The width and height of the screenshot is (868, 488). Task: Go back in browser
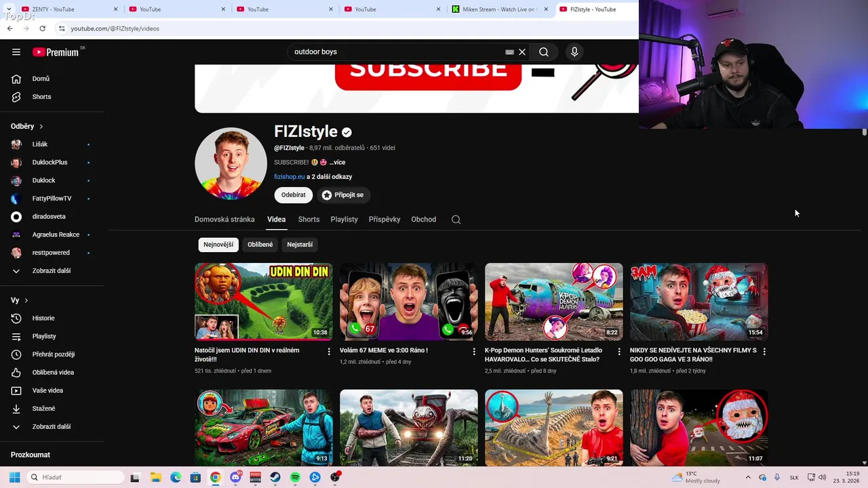click(9, 28)
